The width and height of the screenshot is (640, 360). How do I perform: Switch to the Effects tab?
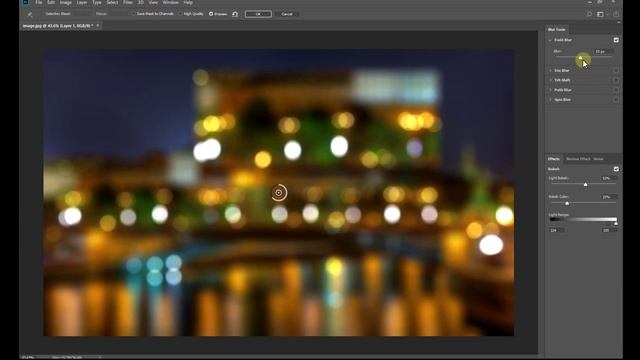click(554, 159)
